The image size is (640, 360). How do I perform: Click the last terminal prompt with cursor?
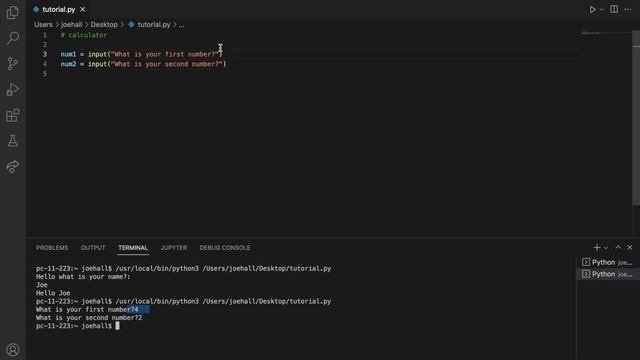pos(78,326)
